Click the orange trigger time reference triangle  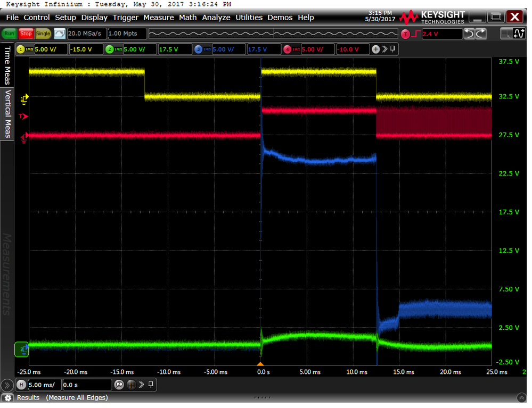260,364
